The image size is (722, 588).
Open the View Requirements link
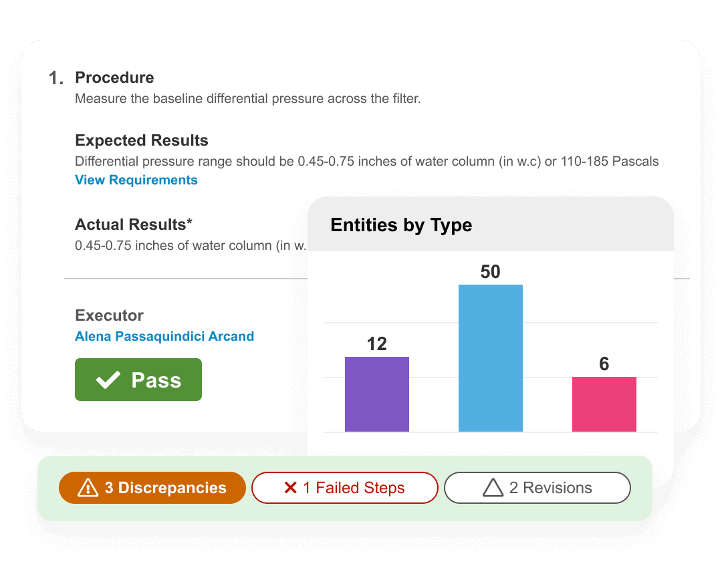(x=136, y=180)
